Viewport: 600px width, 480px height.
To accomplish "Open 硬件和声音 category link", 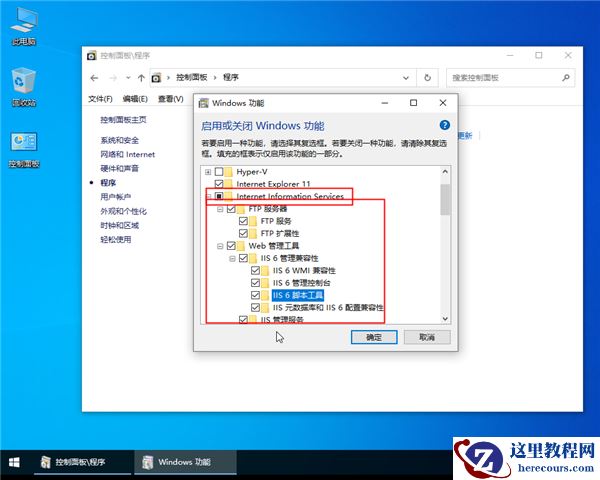I will click(119, 168).
